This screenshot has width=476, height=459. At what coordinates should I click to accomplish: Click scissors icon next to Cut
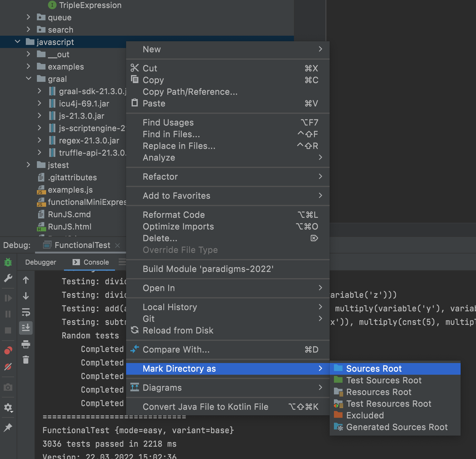pyautogui.click(x=135, y=68)
